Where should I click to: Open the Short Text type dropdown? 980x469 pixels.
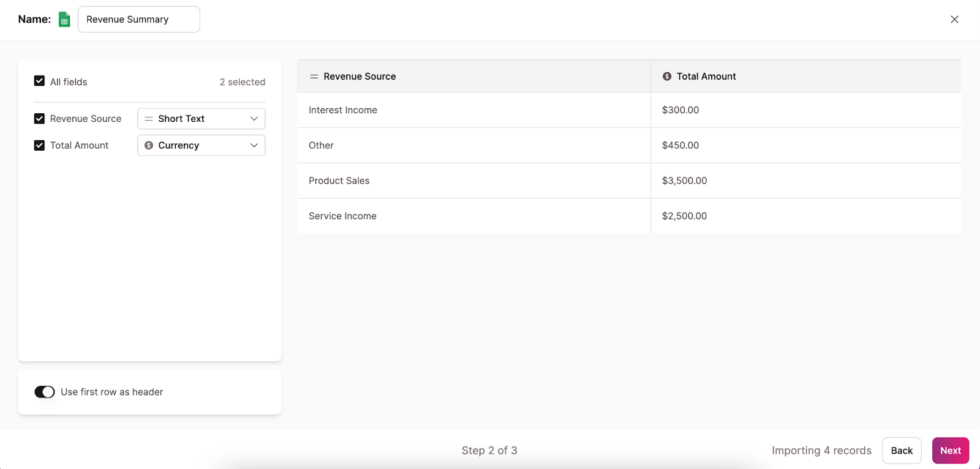(201, 119)
